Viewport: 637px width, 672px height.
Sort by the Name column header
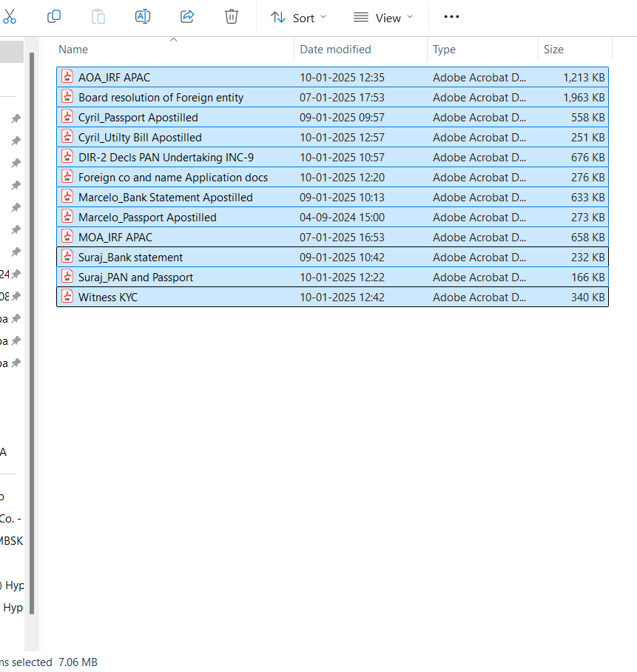tap(73, 50)
